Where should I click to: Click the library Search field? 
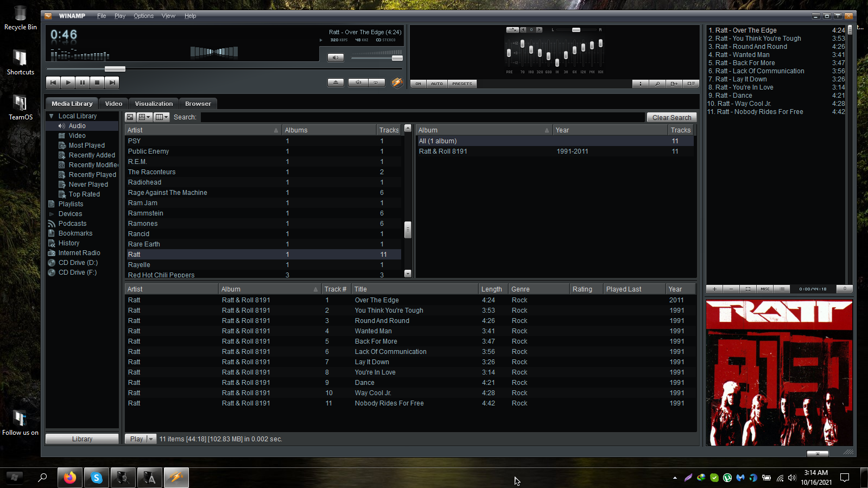click(x=422, y=117)
